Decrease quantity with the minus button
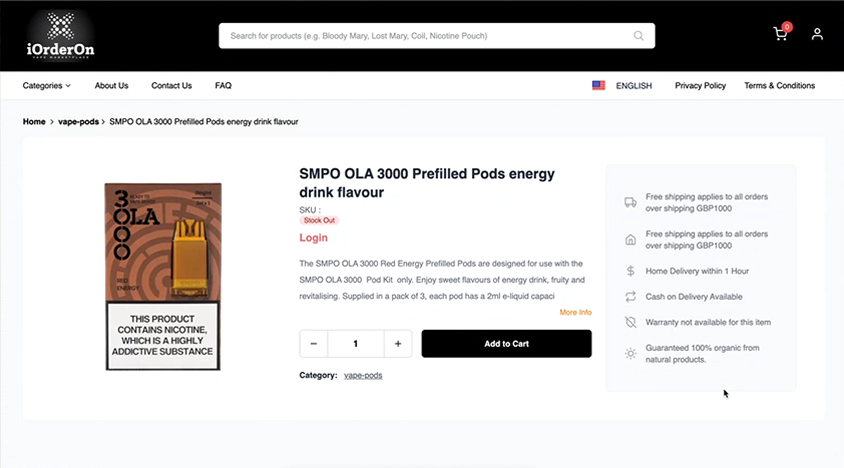The image size is (844, 468). [x=314, y=344]
